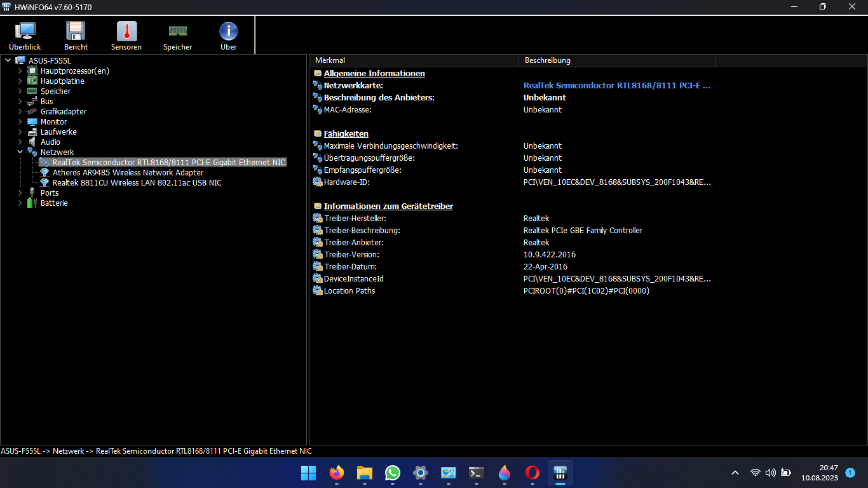868x488 pixels.
Task: Open WhatsApp from the taskbar
Action: click(x=393, y=473)
